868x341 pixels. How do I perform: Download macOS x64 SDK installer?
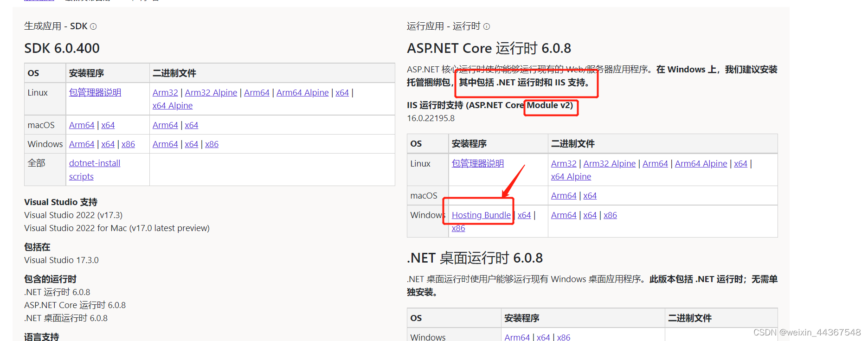point(108,125)
